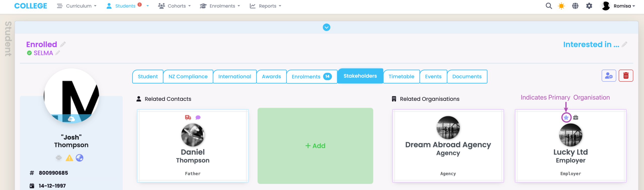Open the globe language icon
Screen dimensions: 644x190
click(x=575, y=6)
